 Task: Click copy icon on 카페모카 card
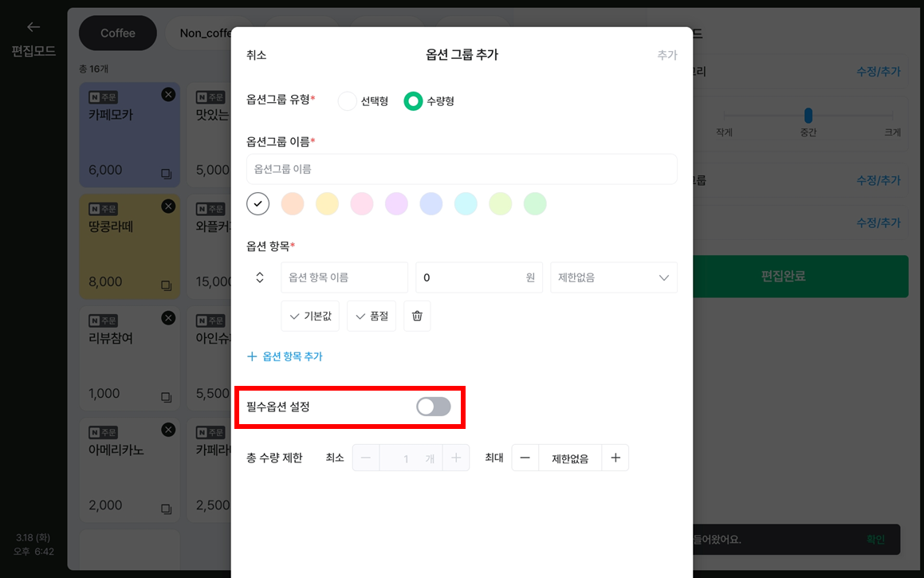point(166,174)
